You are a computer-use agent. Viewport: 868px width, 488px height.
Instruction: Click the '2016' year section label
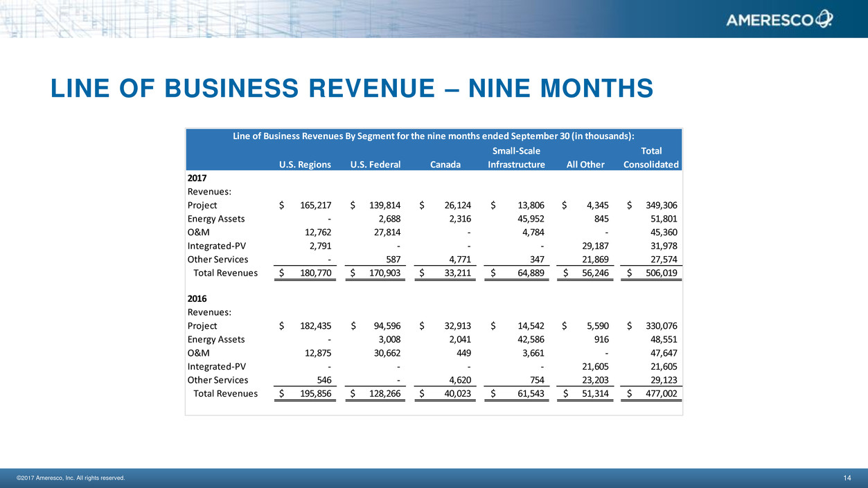click(198, 298)
